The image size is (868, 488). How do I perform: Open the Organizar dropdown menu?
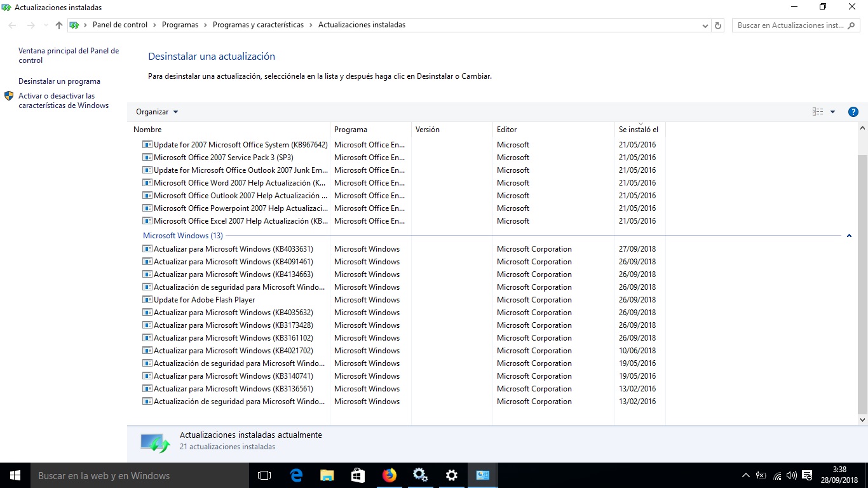click(157, 112)
